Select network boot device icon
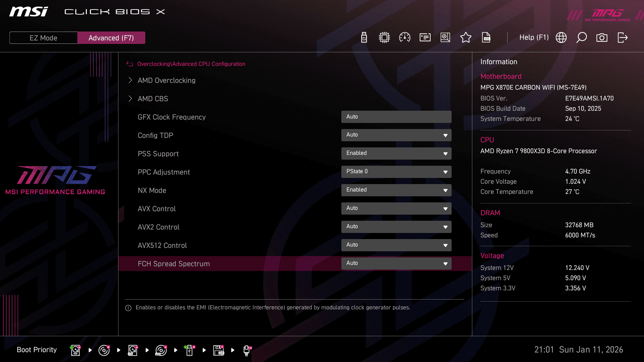Image resolution: width=644 pixels, height=362 pixels. (x=247, y=350)
